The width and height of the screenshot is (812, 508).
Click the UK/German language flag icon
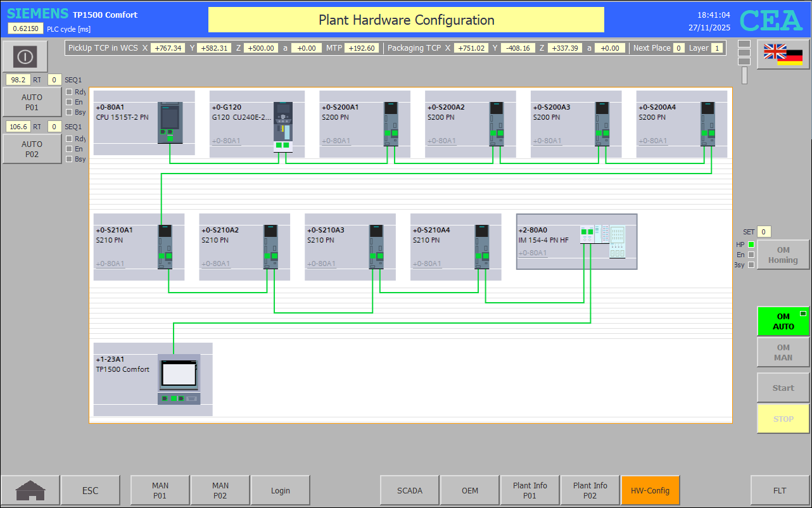(783, 54)
